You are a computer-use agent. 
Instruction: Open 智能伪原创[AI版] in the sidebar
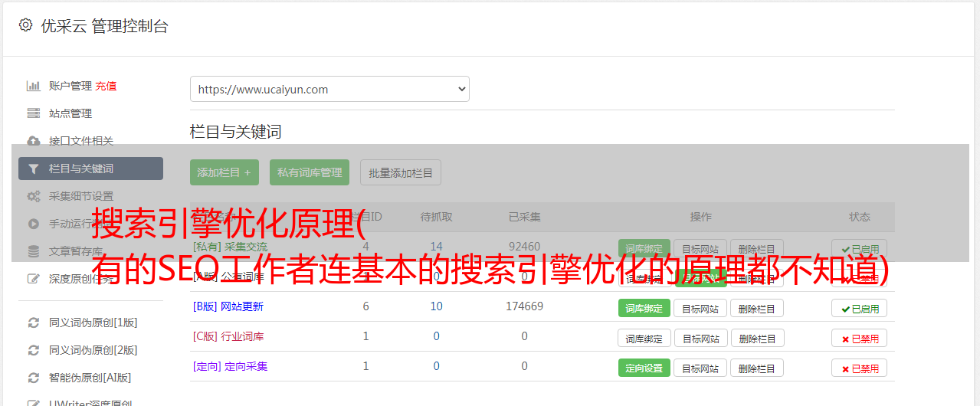pyautogui.click(x=90, y=378)
